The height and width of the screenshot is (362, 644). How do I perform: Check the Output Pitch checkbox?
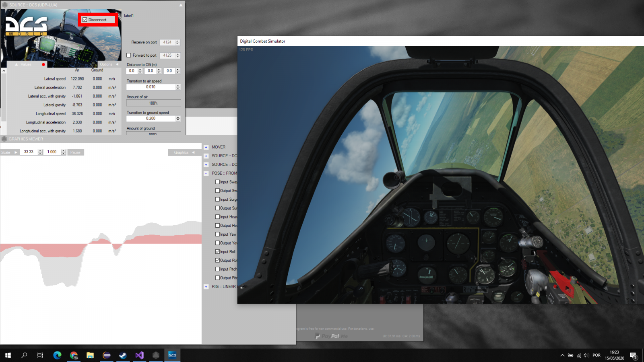tap(217, 278)
